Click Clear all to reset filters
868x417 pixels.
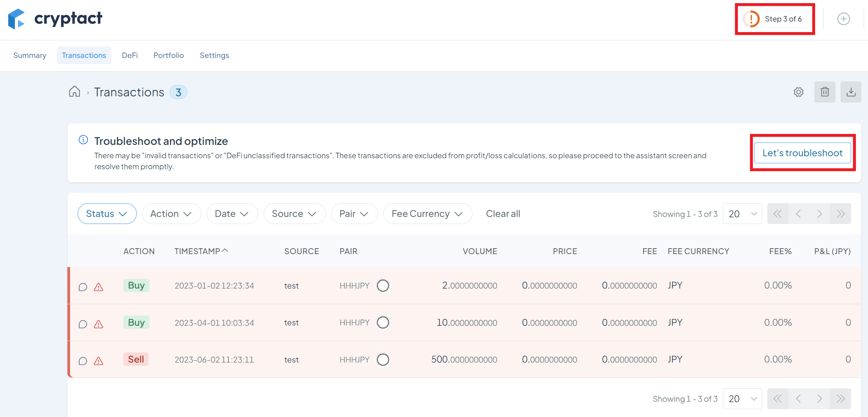pos(503,213)
